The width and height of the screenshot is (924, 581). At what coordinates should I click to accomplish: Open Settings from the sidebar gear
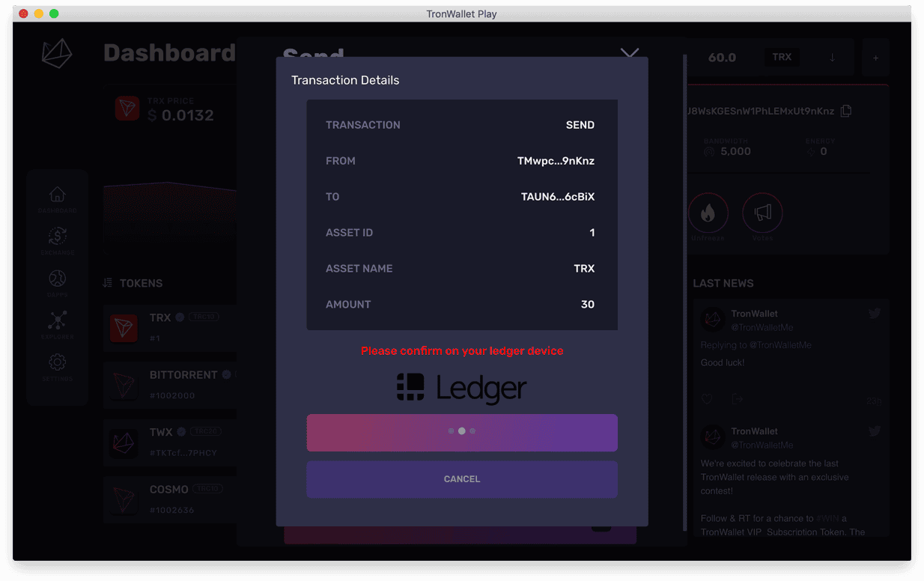tap(58, 367)
